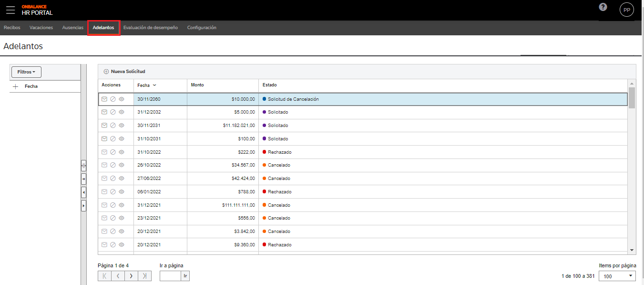This screenshot has height=285, width=644.
Task: Switch to the Vacaciones tab
Action: (41, 28)
